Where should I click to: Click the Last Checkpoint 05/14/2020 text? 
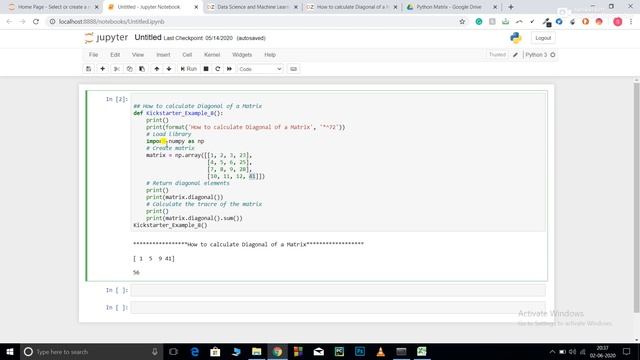coord(198,38)
